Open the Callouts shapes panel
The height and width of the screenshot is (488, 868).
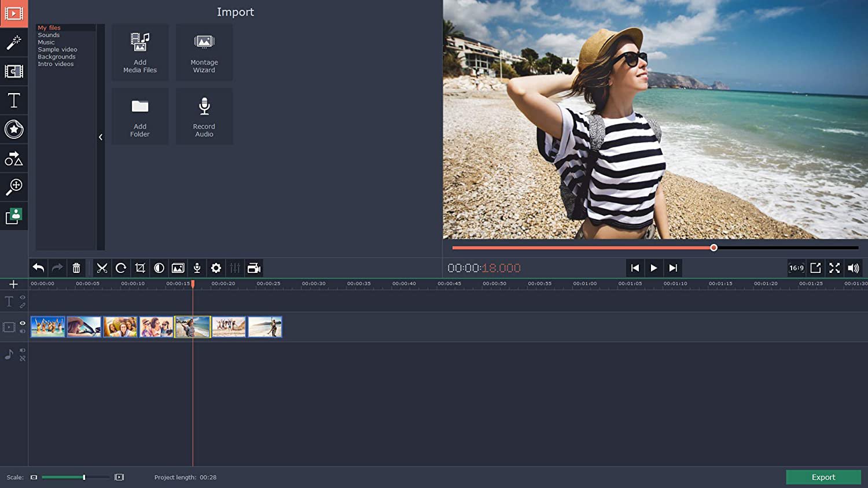point(14,158)
